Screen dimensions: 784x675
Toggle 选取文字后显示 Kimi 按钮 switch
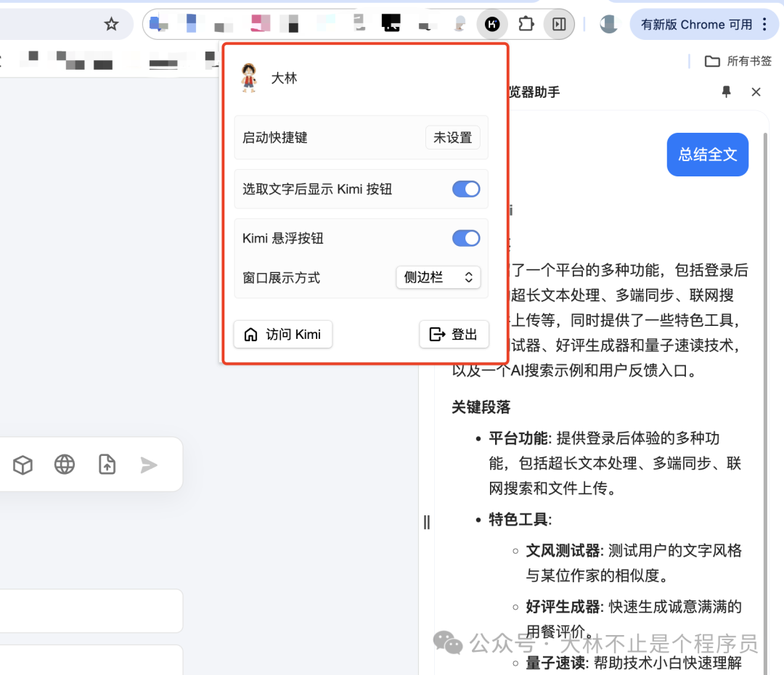[466, 189]
